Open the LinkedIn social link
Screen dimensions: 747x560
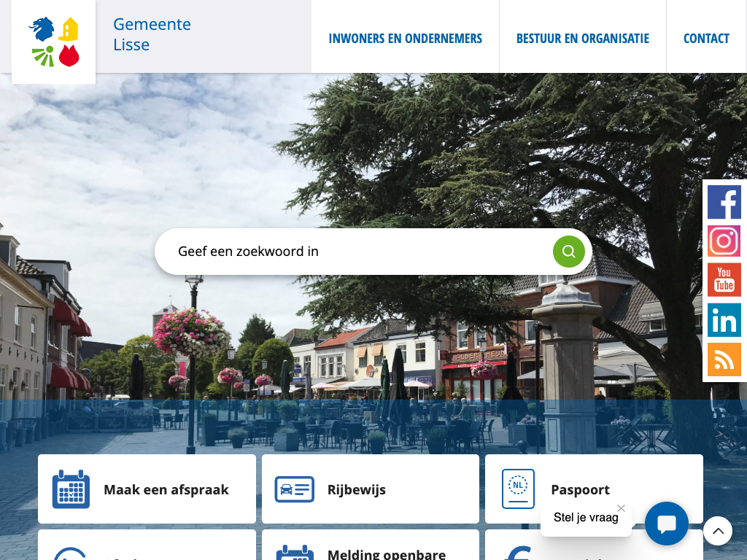(724, 320)
